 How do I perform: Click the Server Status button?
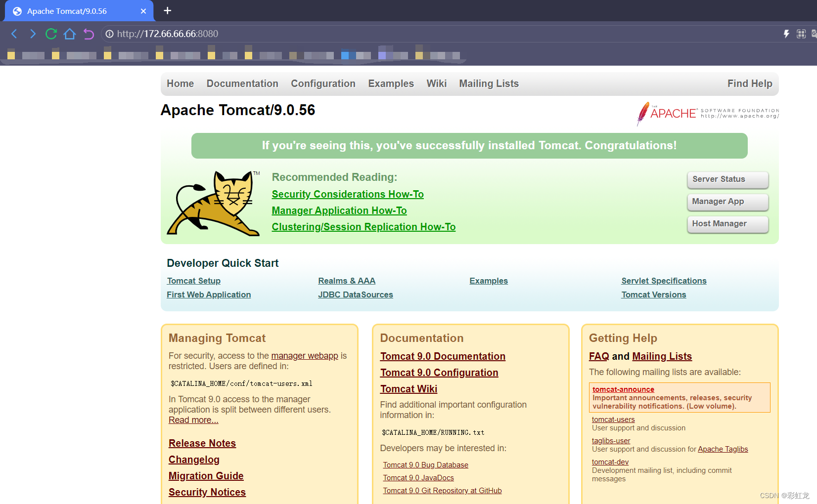(727, 179)
